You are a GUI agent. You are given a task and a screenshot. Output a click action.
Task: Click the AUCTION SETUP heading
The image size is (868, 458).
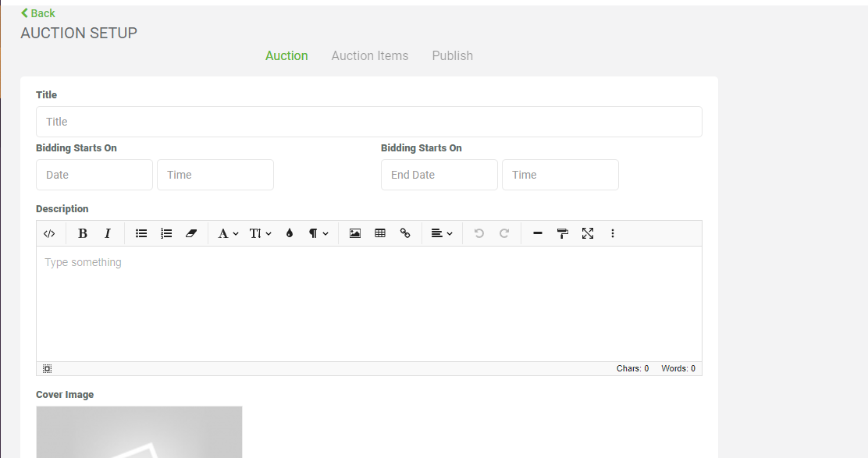coord(79,34)
